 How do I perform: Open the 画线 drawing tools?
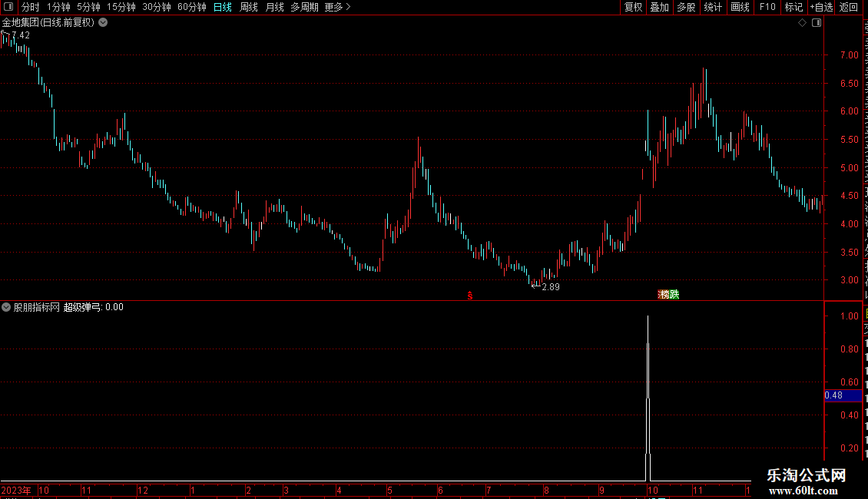(x=740, y=7)
